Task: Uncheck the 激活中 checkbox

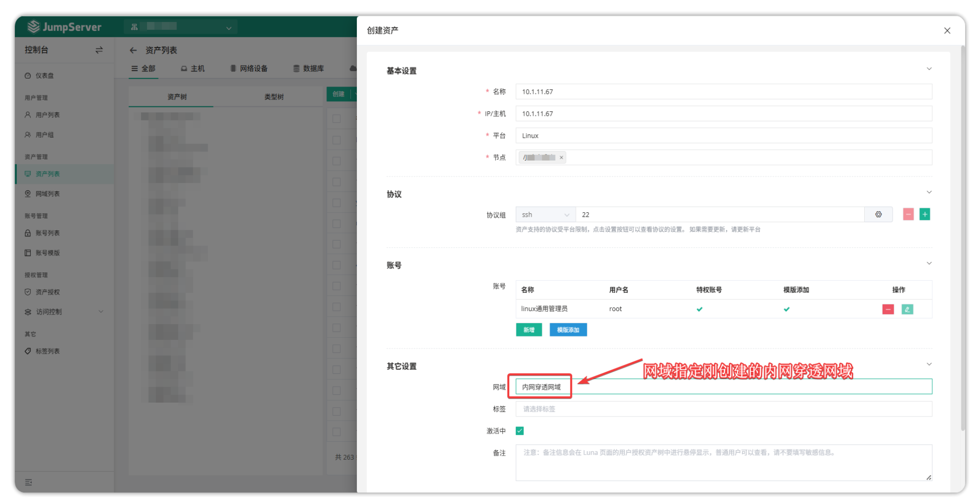Action: click(x=520, y=431)
